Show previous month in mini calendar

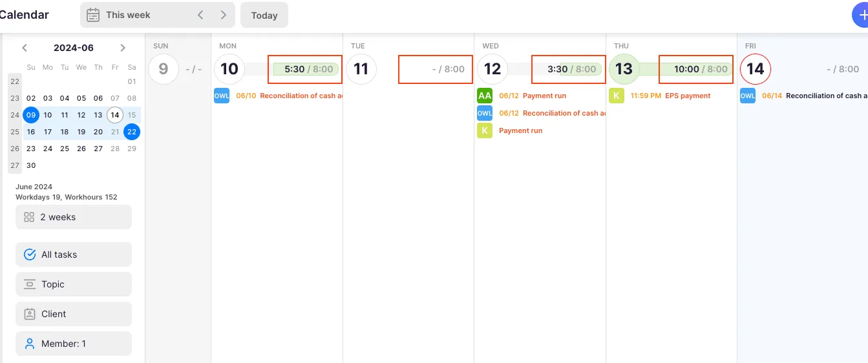click(x=25, y=48)
